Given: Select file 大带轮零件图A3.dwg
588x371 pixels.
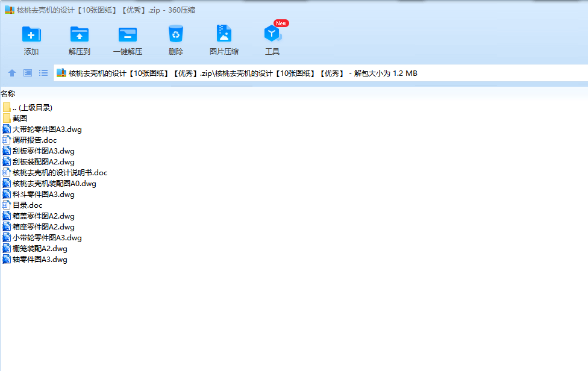Looking at the screenshot, I should pos(42,129).
